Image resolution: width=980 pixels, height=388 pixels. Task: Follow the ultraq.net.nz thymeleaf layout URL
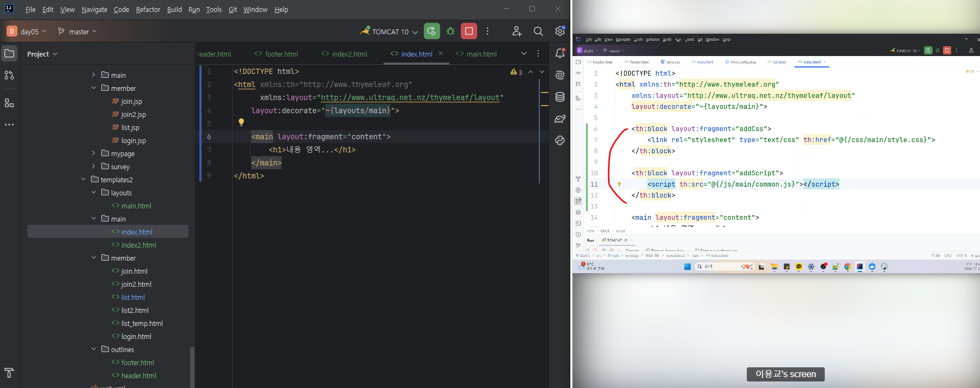(x=410, y=97)
